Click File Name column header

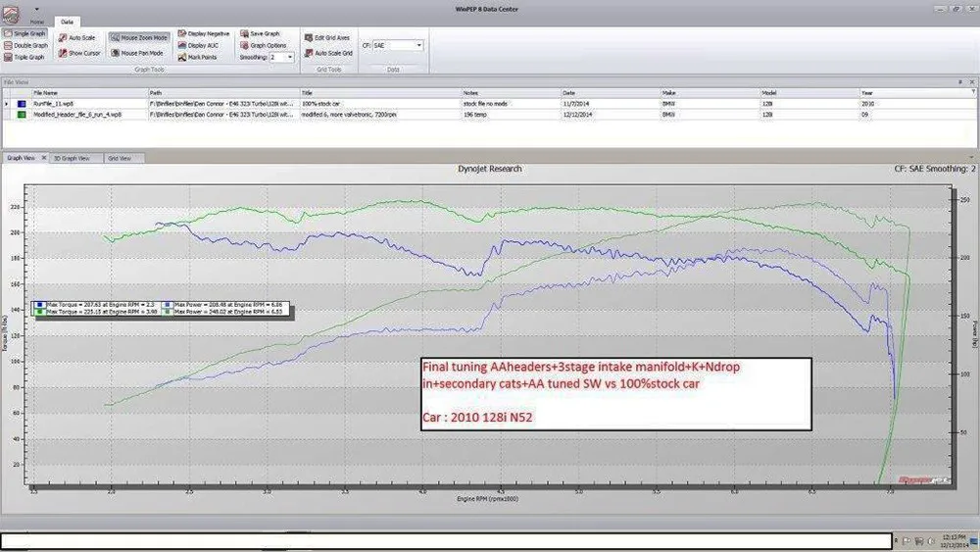89,92
